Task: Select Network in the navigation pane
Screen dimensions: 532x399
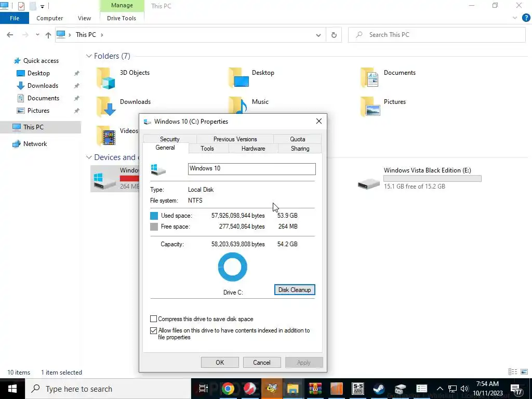Action: point(35,144)
